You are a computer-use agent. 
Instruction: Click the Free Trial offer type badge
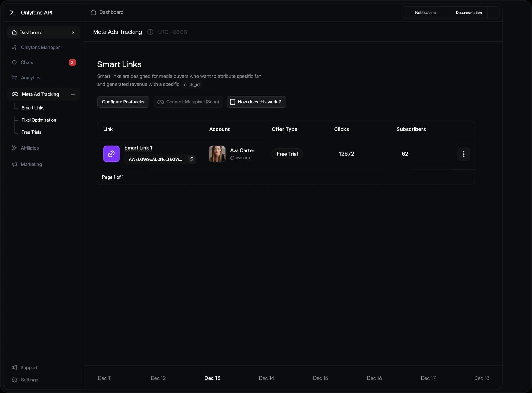tap(287, 154)
